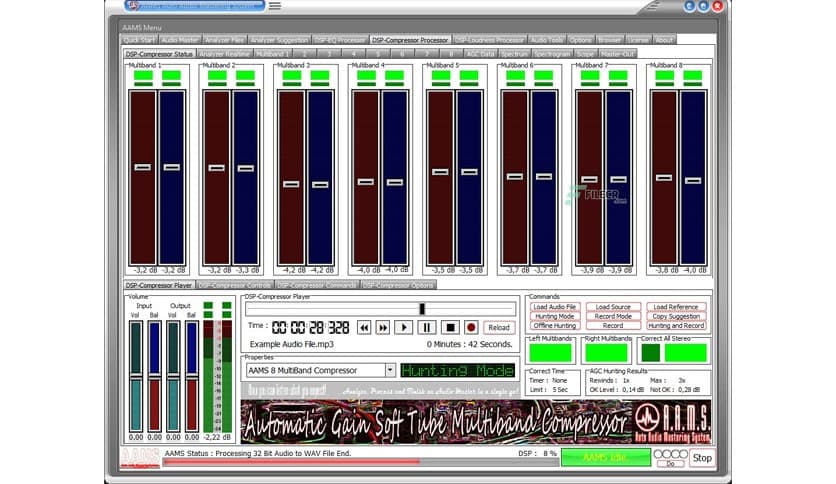Image resolution: width=836 pixels, height=484 pixels.
Task: Toggle Multiband 6 left green indicator
Action: click(515, 76)
